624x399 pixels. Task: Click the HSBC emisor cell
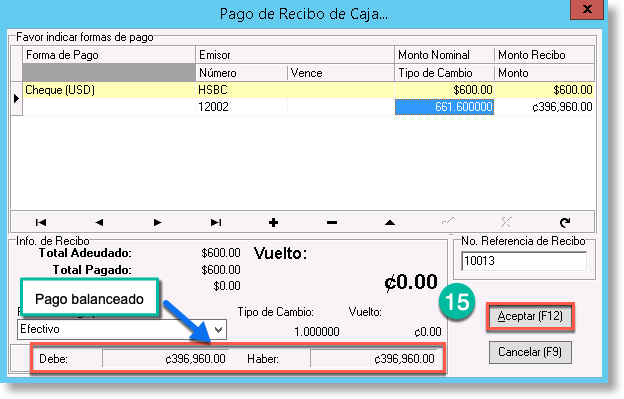pos(295,90)
